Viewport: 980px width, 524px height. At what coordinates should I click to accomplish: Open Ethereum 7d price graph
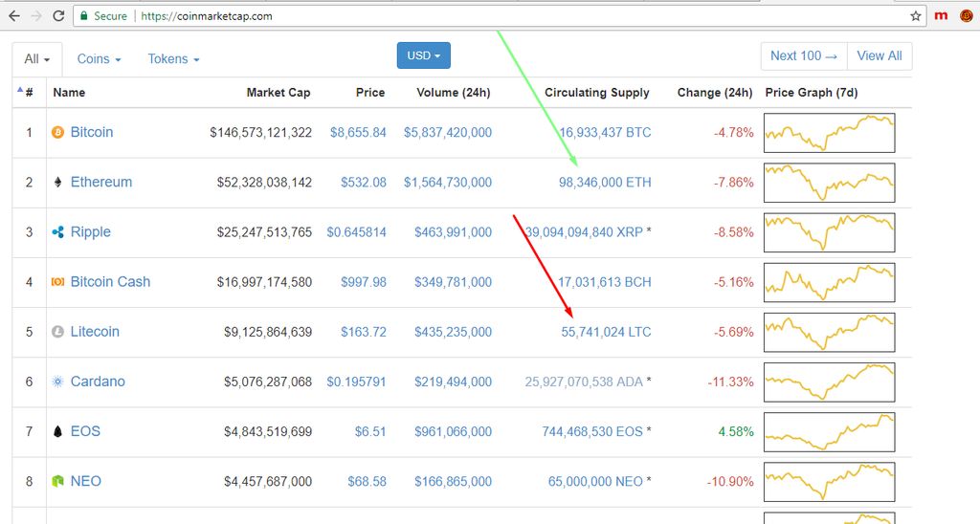click(830, 183)
